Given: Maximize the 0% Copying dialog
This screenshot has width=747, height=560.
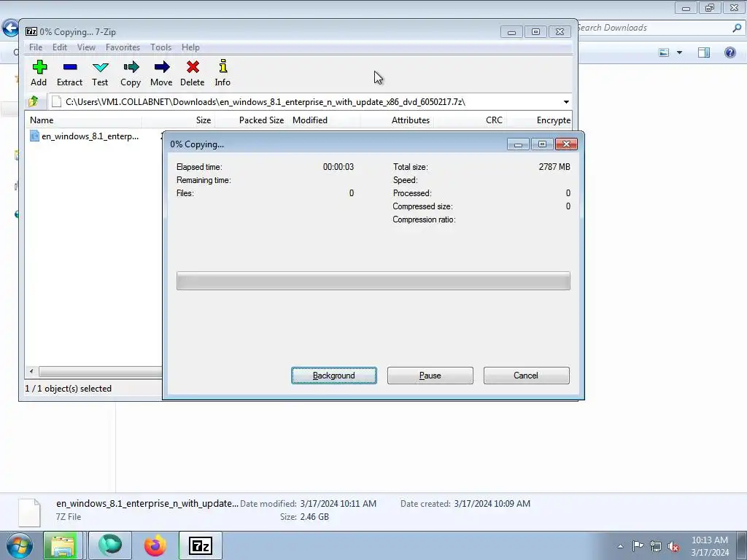Looking at the screenshot, I should click(x=542, y=144).
